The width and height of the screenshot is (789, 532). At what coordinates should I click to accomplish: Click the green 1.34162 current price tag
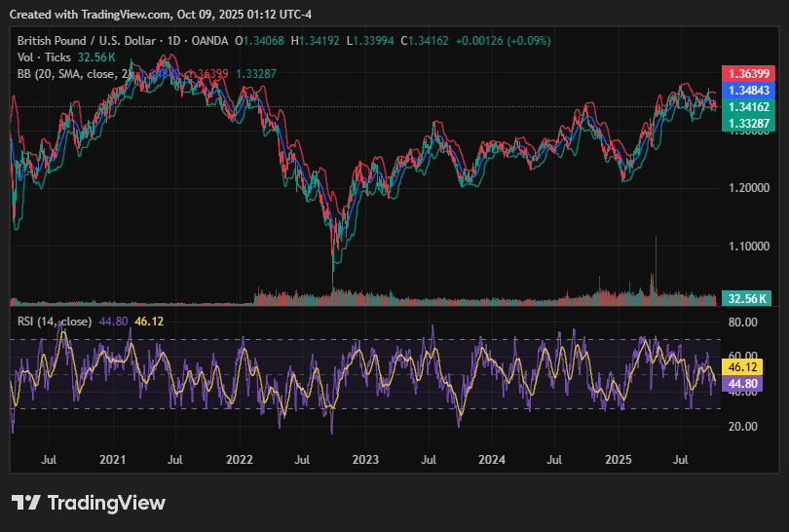click(x=745, y=107)
